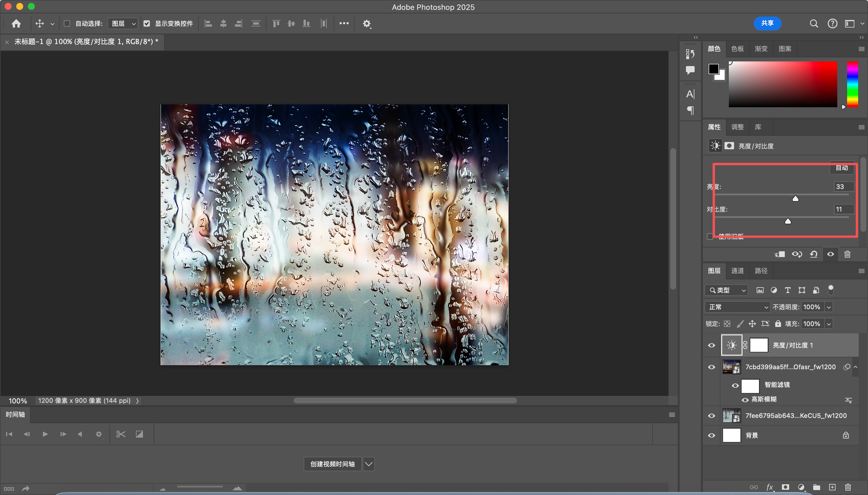Uncheck 显示变换控件 checkbox
Screen dimensions: 868x495
tap(146, 23)
